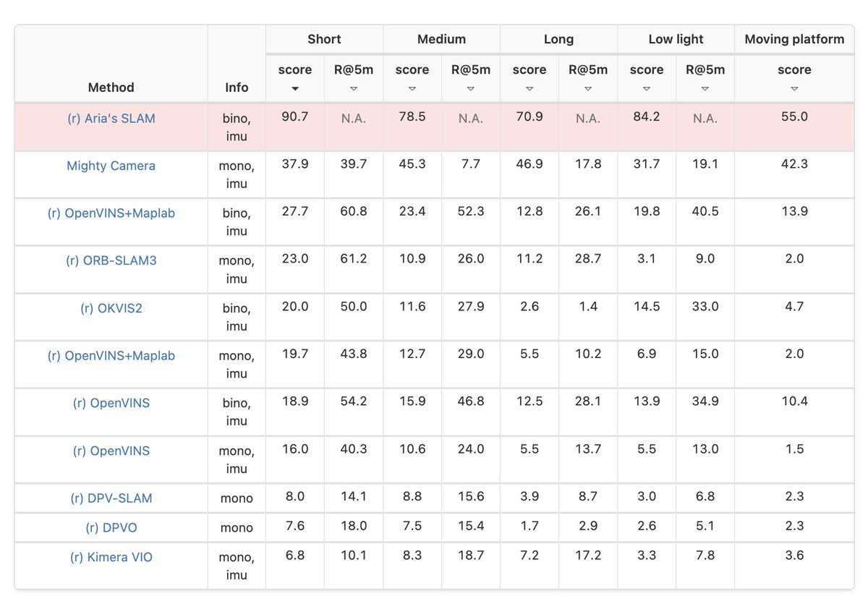Screen dimensions: 868x604
Task: Open the (r) Aria's SLAM link
Action: [111, 119]
